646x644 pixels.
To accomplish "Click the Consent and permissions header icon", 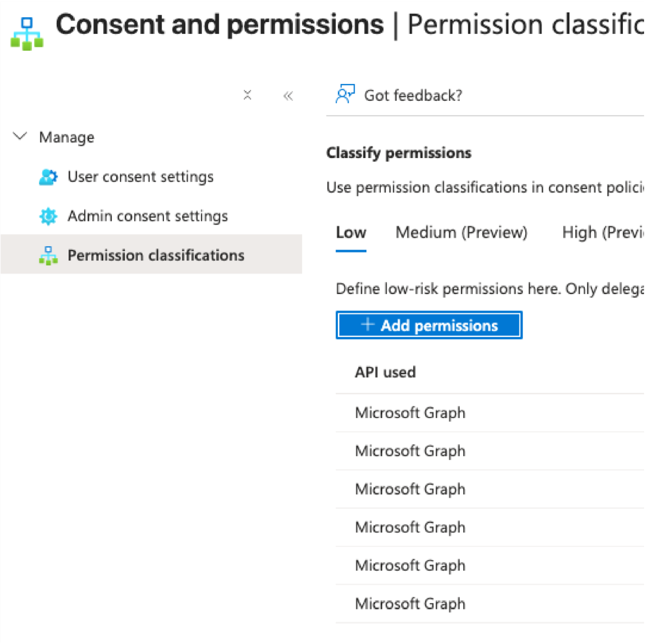I will [x=27, y=33].
